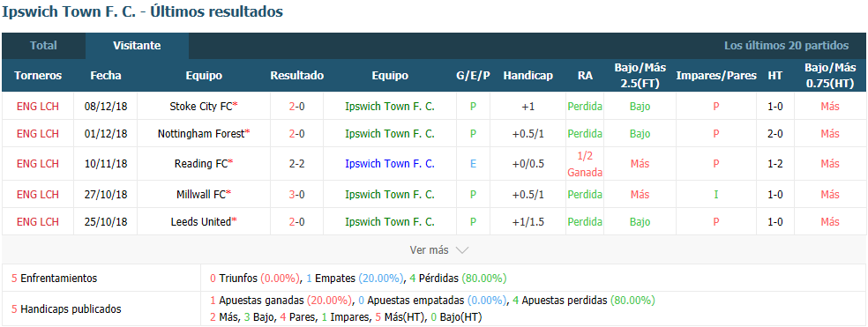Viewport: 868px width, 327px height.
Task: Click the Los últimos 20 partidos label
Action: tap(786, 46)
